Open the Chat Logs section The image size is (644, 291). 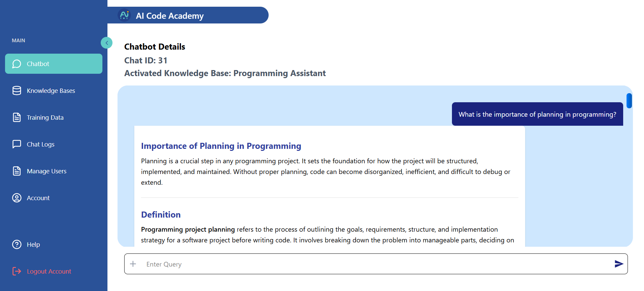pyautogui.click(x=40, y=144)
